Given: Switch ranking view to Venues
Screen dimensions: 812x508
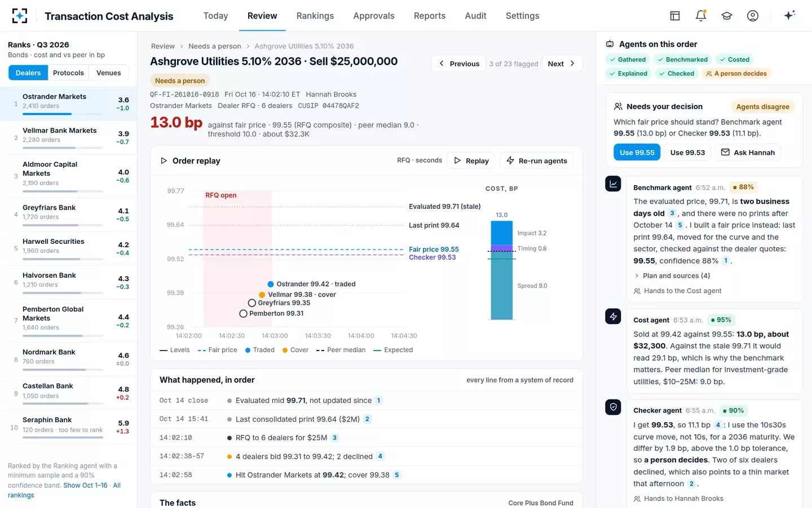Looking at the screenshot, I should click(109, 73).
